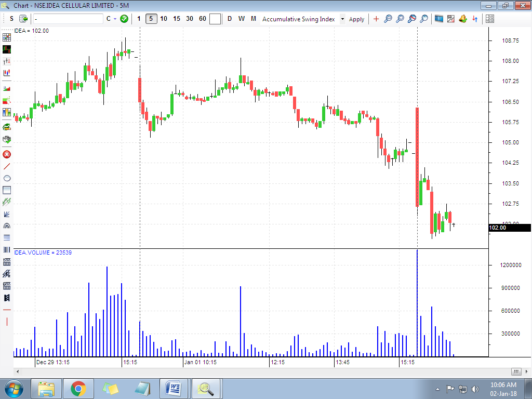Click the grid table icon in top toolbar

[x=489, y=19]
